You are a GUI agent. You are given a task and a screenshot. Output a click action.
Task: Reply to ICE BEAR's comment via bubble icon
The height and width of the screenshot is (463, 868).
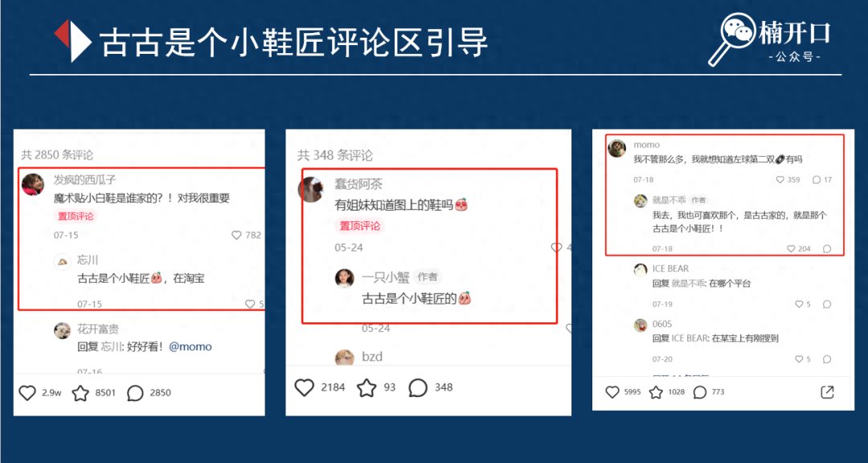click(x=827, y=304)
